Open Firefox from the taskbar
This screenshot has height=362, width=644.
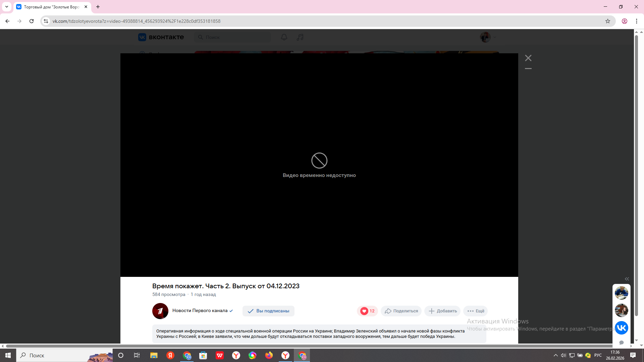point(269,355)
